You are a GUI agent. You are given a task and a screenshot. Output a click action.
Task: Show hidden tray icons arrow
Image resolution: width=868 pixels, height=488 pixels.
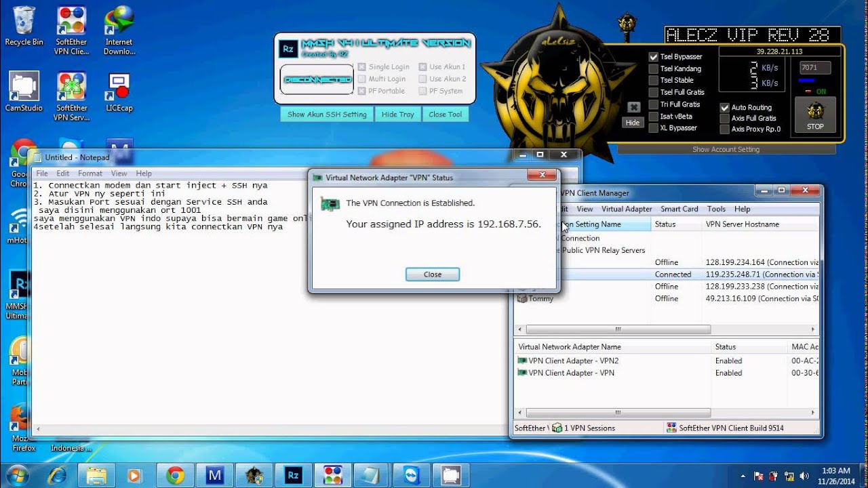point(743,476)
